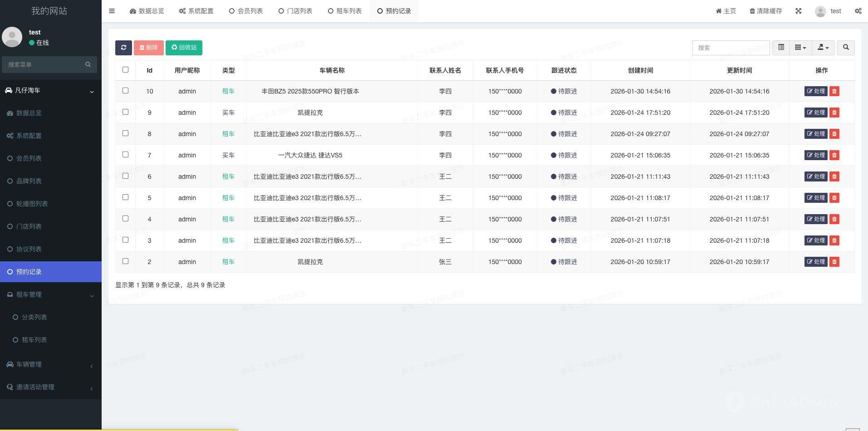
Task: Switch to the 数据总览 tab
Action: (147, 11)
